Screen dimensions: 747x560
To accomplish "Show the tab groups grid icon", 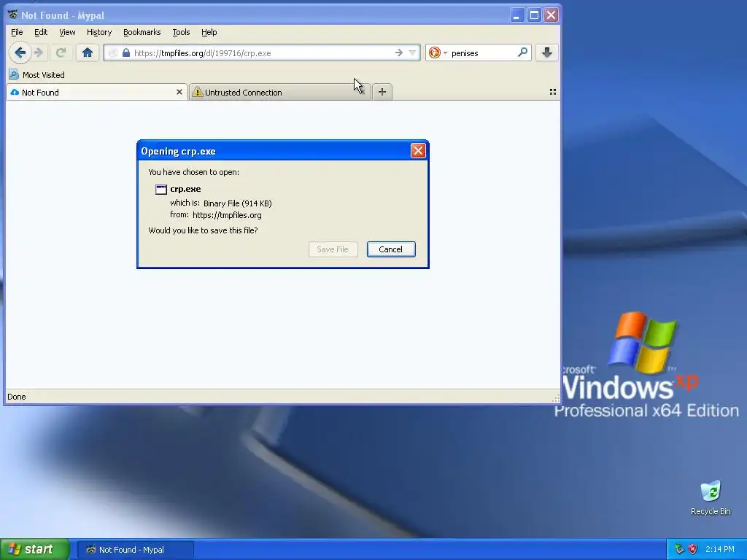I will (x=553, y=92).
